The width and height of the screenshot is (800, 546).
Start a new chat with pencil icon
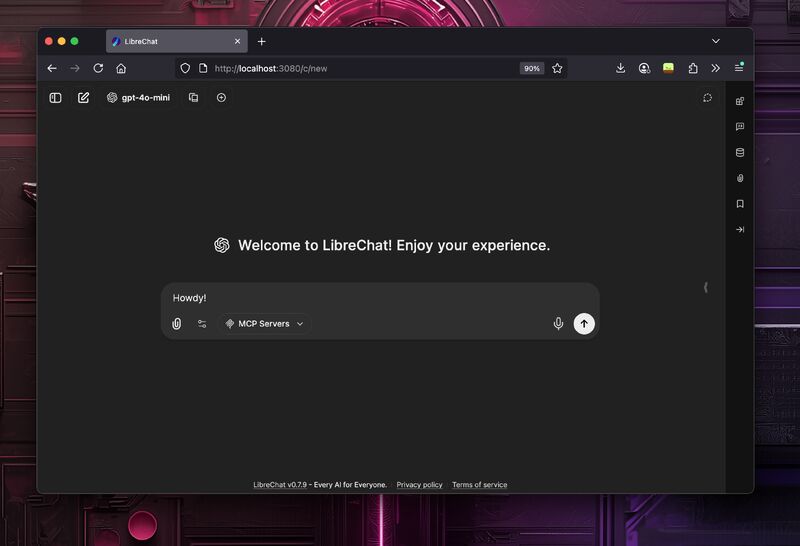[83, 97]
